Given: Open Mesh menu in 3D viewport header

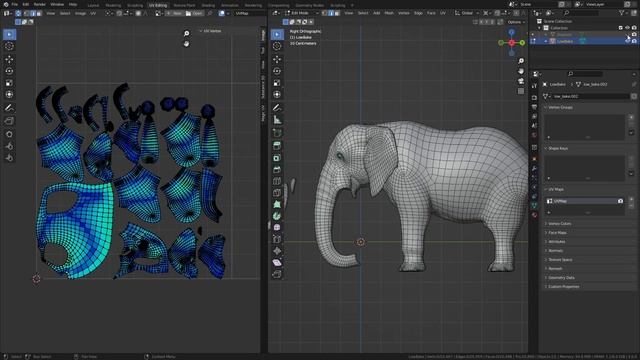Looking at the screenshot, I should coord(389,13).
